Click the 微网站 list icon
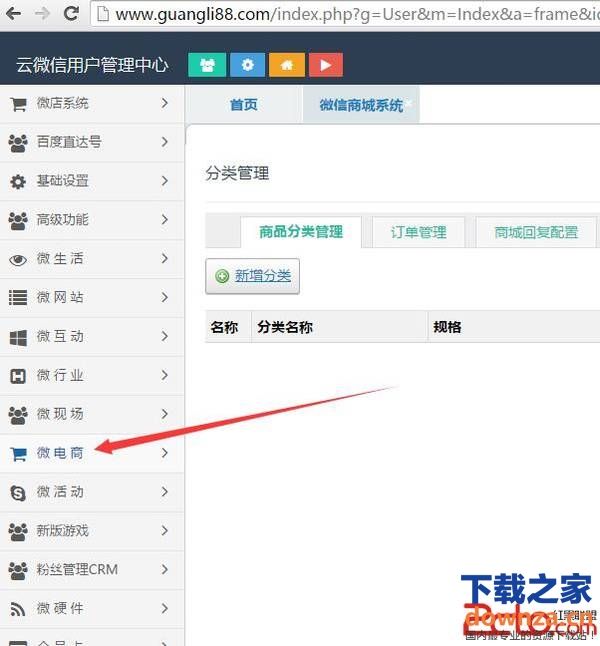600x646 pixels. (x=18, y=297)
